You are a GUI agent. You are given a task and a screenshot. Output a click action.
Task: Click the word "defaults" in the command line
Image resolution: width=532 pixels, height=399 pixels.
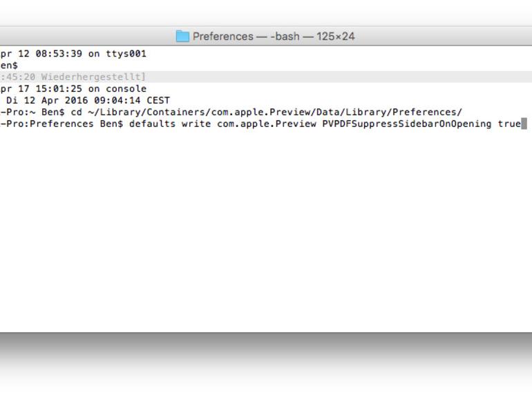pyautogui.click(x=152, y=124)
